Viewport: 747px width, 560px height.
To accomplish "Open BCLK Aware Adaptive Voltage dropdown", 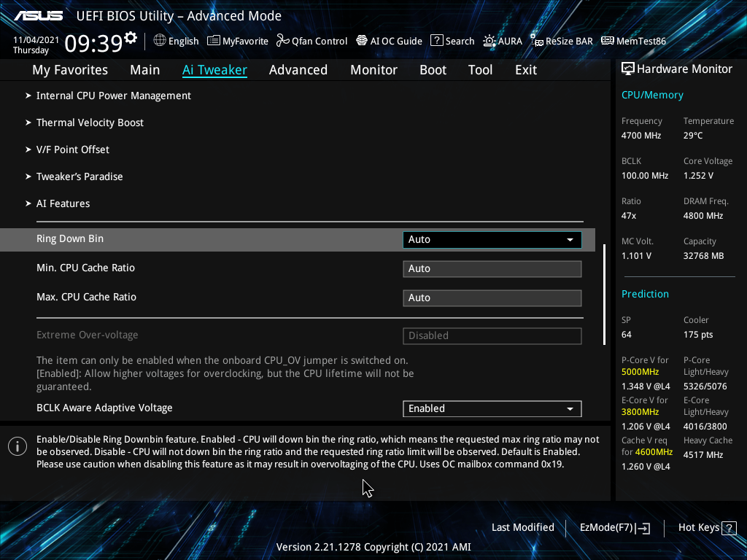I will point(492,408).
